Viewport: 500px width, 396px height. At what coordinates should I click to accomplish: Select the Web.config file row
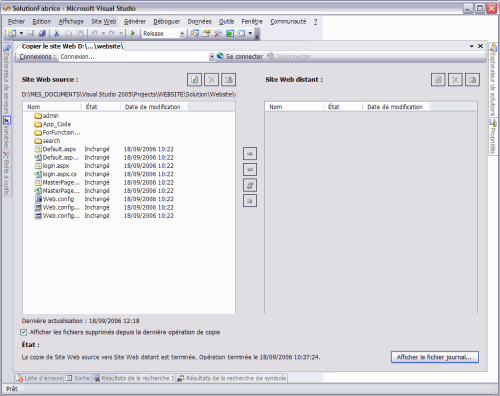pyautogui.click(x=104, y=199)
